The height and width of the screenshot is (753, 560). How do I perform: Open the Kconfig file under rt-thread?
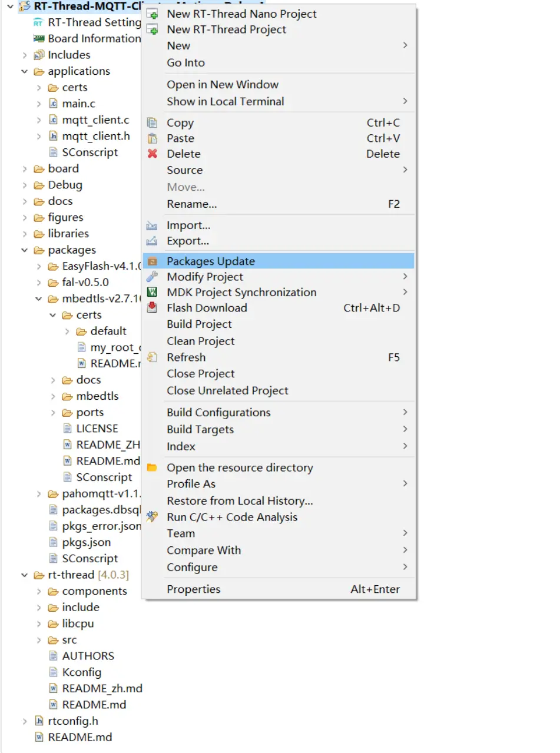[81, 672]
